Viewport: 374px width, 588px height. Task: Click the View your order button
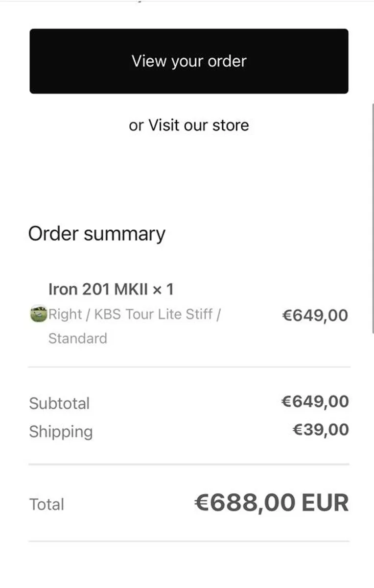pos(189,61)
